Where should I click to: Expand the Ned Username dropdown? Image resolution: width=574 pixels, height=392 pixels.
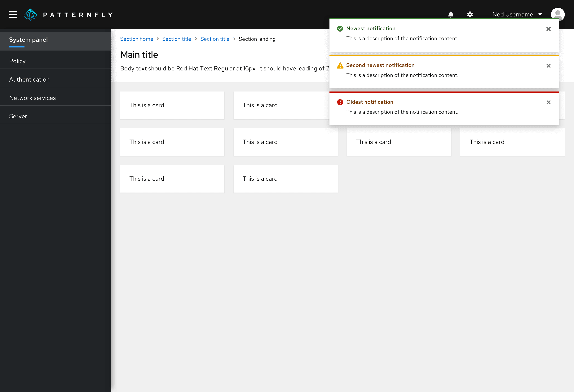click(516, 14)
